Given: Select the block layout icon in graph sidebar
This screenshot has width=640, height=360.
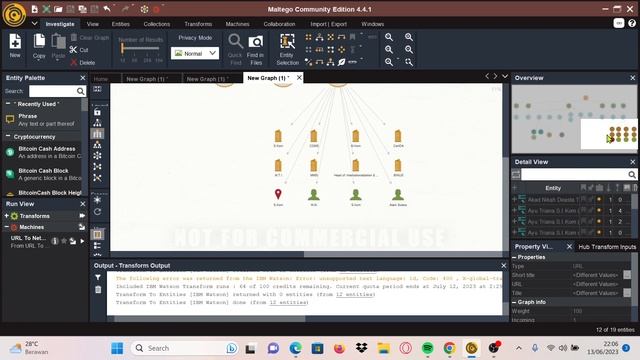Looking at the screenshot, I should (97, 134).
